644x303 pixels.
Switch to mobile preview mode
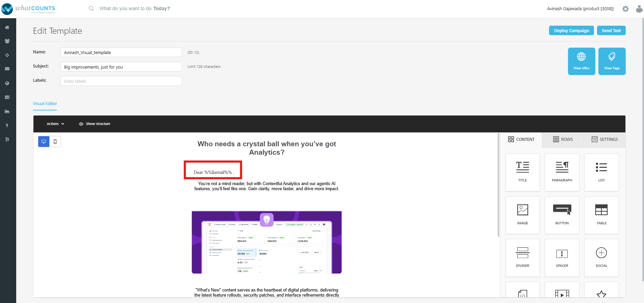(55, 142)
